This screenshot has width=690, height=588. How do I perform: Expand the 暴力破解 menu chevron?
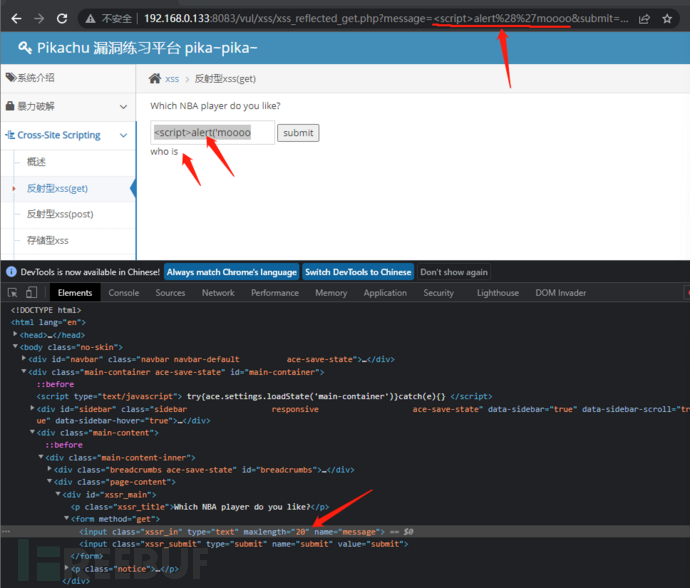(x=124, y=107)
